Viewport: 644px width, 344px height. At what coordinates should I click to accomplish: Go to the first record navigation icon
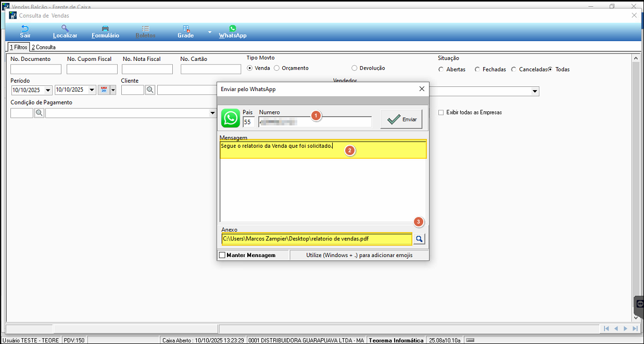tap(606, 328)
